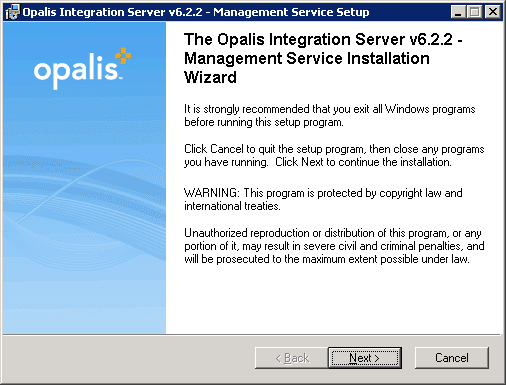Click the 'Click Cancel to quit' instruction text
The height and width of the screenshot is (385, 506).
click(x=334, y=155)
